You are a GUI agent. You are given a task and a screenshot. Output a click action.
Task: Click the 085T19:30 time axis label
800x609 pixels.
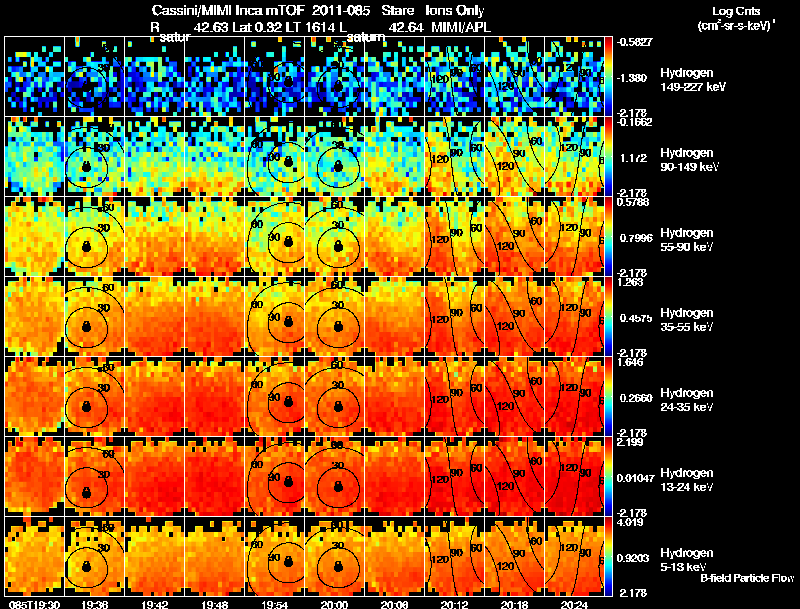(35, 604)
